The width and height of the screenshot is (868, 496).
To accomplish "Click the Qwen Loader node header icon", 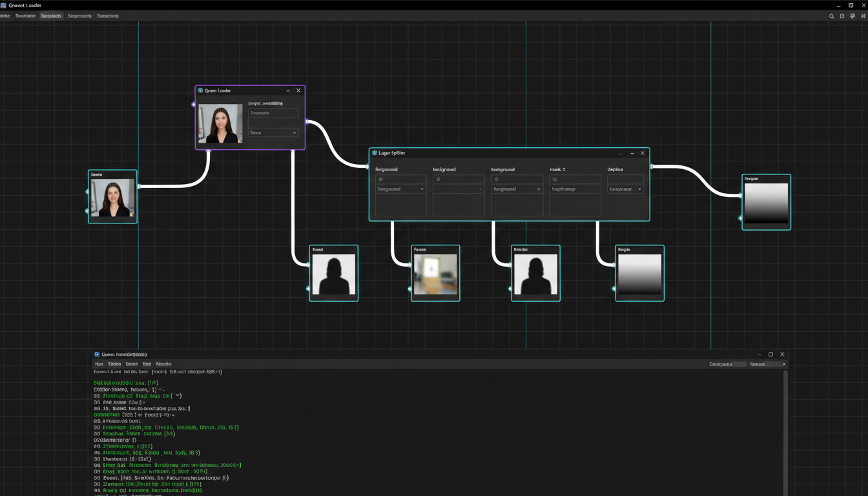I will pyautogui.click(x=201, y=90).
